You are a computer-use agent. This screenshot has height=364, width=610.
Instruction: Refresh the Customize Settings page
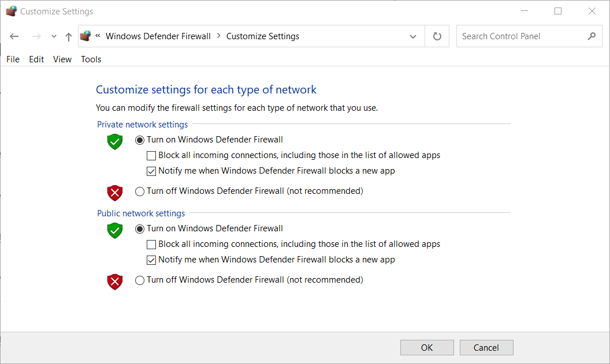click(437, 36)
